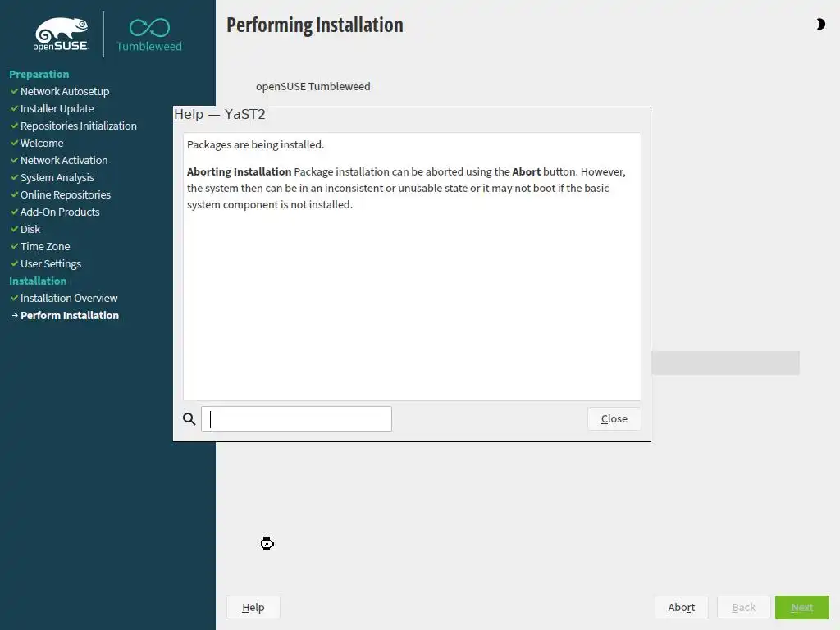
Task: Click the checkmark beside Online Repositories
Action: tap(15, 194)
